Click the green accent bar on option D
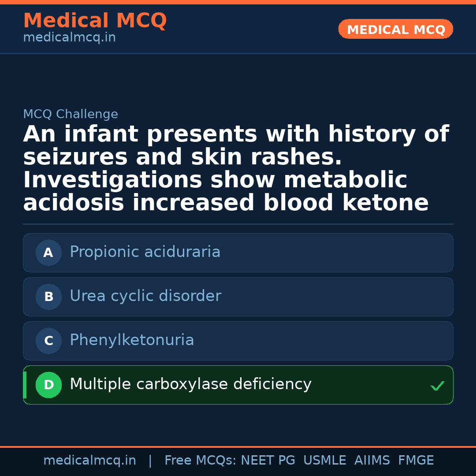 [25, 385]
